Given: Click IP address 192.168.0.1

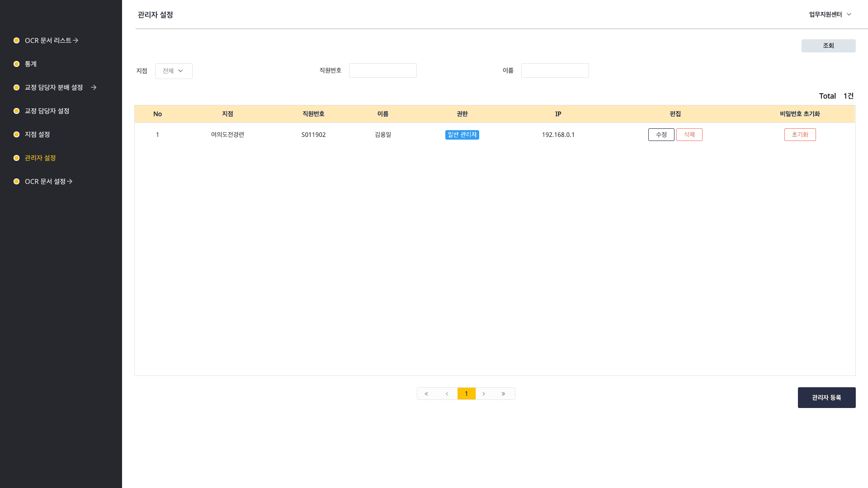Looking at the screenshot, I should coord(558,135).
